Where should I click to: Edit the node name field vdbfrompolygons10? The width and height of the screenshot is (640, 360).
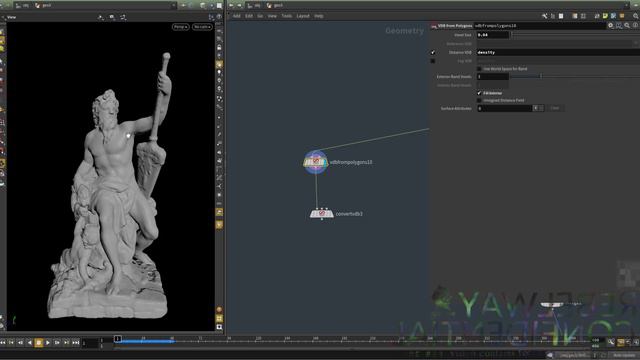[539, 26]
